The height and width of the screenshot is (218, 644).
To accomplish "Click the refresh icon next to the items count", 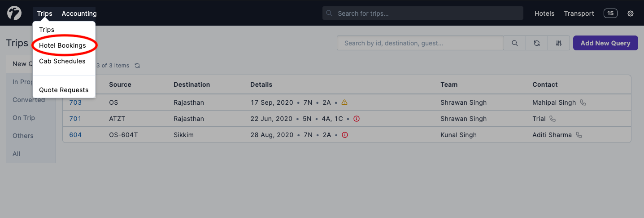I will 137,66.
